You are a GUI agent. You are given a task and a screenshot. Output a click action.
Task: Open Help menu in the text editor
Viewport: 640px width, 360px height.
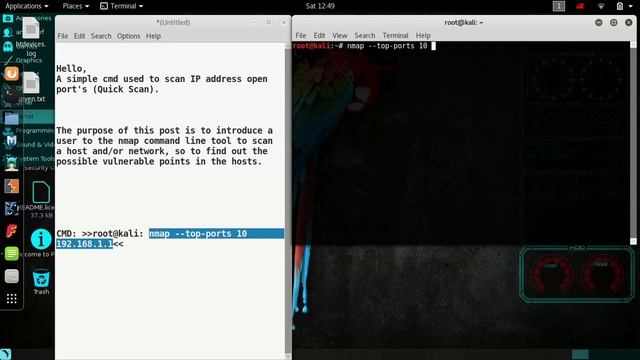coord(153,36)
